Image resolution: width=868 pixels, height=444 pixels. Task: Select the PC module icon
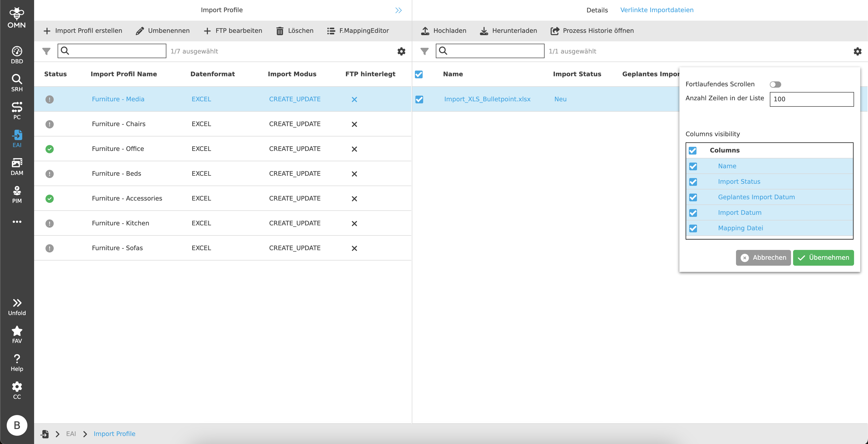click(17, 110)
